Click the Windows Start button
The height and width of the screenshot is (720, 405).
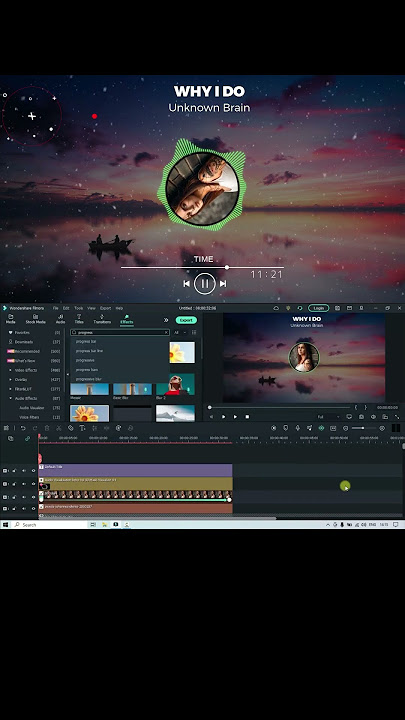5,524
